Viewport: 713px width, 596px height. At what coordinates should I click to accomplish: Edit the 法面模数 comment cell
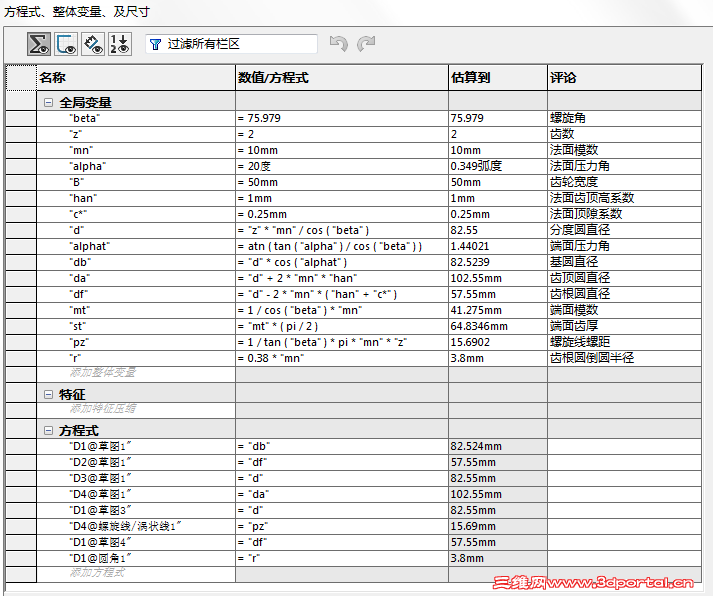pyautogui.click(x=624, y=150)
